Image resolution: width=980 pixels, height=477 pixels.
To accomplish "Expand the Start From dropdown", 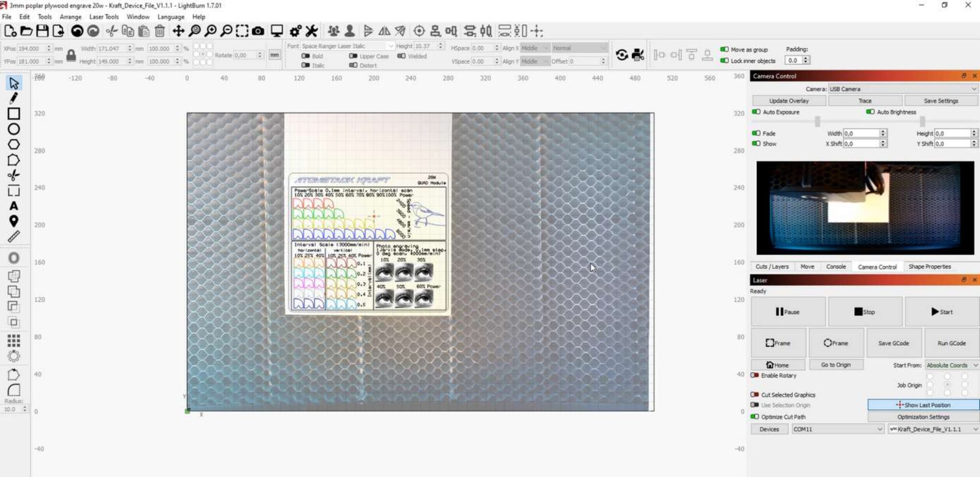I will (x=951, y=365).
